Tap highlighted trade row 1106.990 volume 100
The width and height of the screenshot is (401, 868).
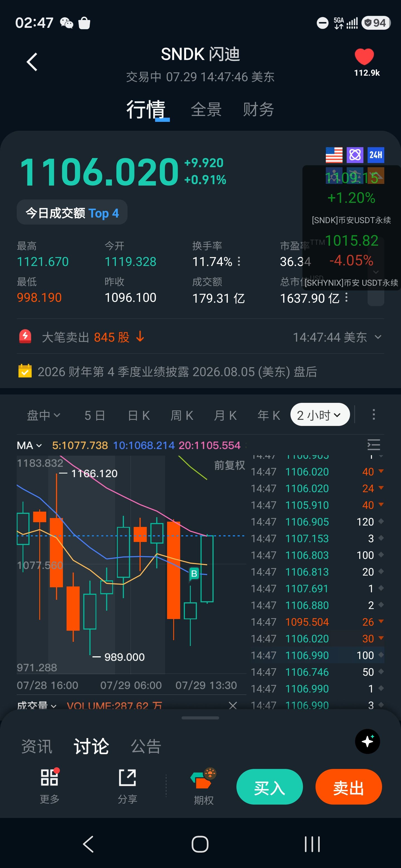tap(317, 655)
